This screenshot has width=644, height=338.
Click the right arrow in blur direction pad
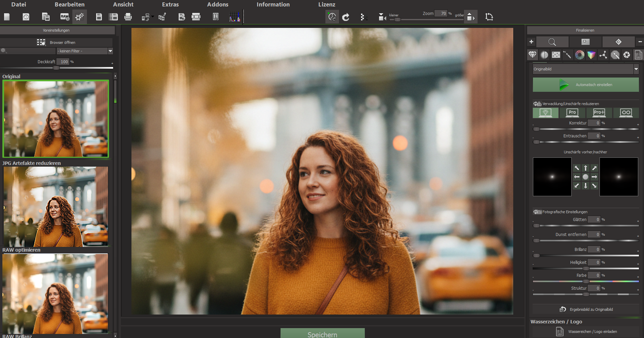point(594,177)
